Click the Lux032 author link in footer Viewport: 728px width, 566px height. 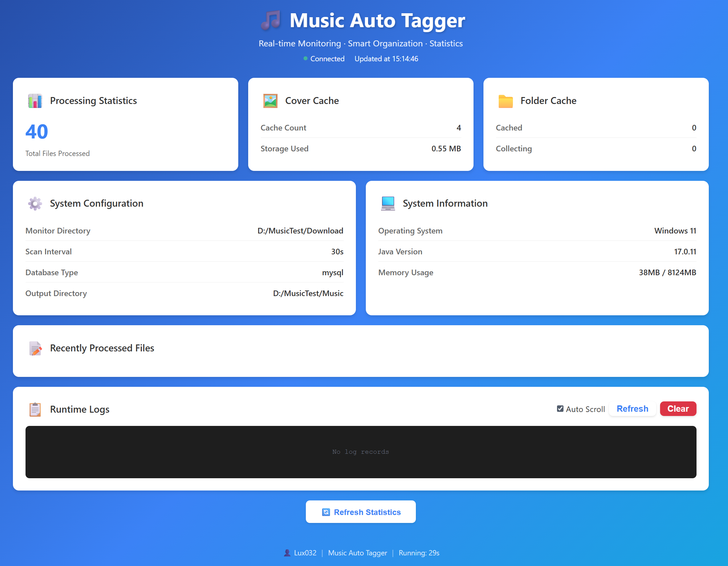305,553
